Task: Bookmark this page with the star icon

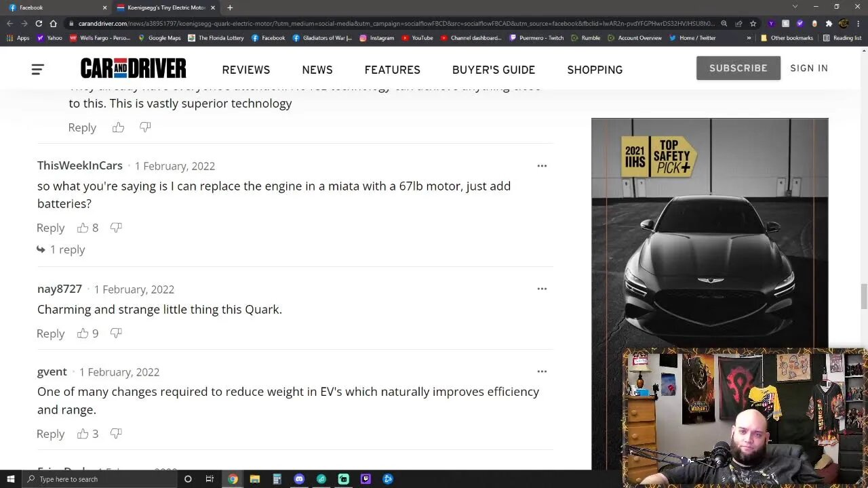Action: (753, 23)
